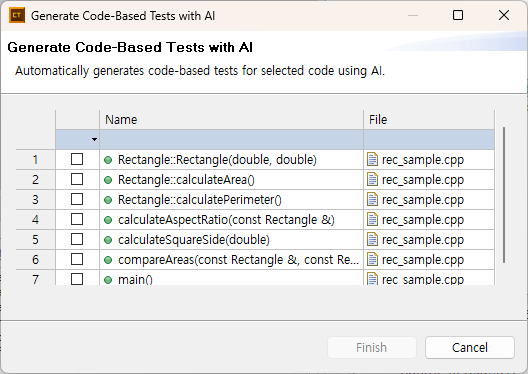The height and width of the screenshot is (374, 528).
Task: Toggle the calculateSquareSide(double) checkbox
Action: tap(77, 239)
